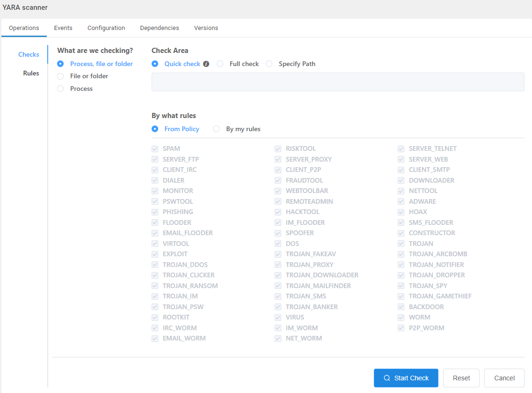Select the 'Process, file or folder' radio option
532x393 pixels.
[60, 64]
